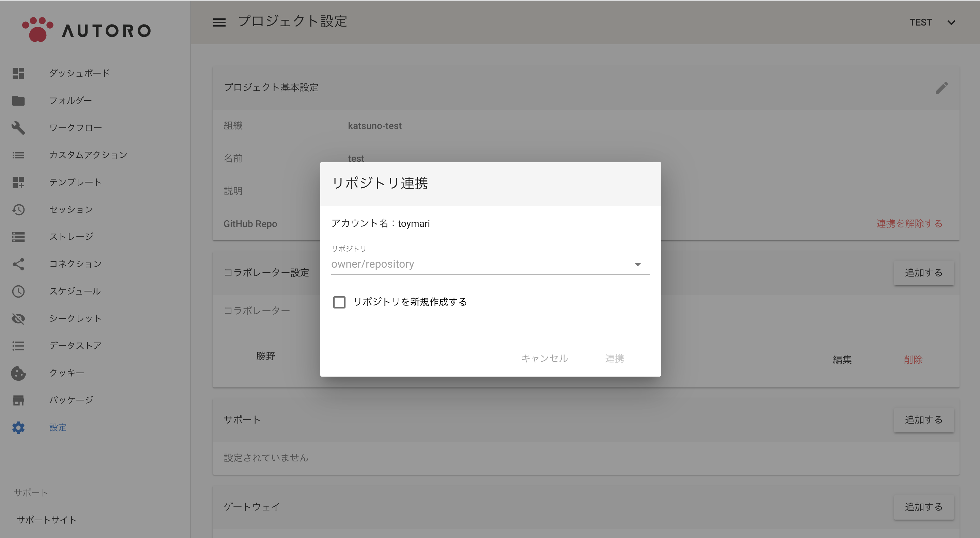Click the Package store icon
Screen dimensions: 980x538
[18, 400]
